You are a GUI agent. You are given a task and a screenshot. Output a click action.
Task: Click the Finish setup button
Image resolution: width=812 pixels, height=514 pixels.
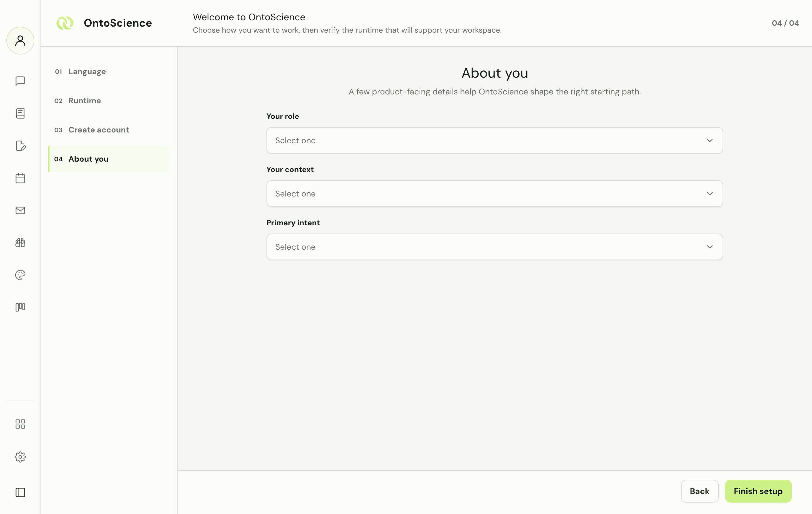758,491
